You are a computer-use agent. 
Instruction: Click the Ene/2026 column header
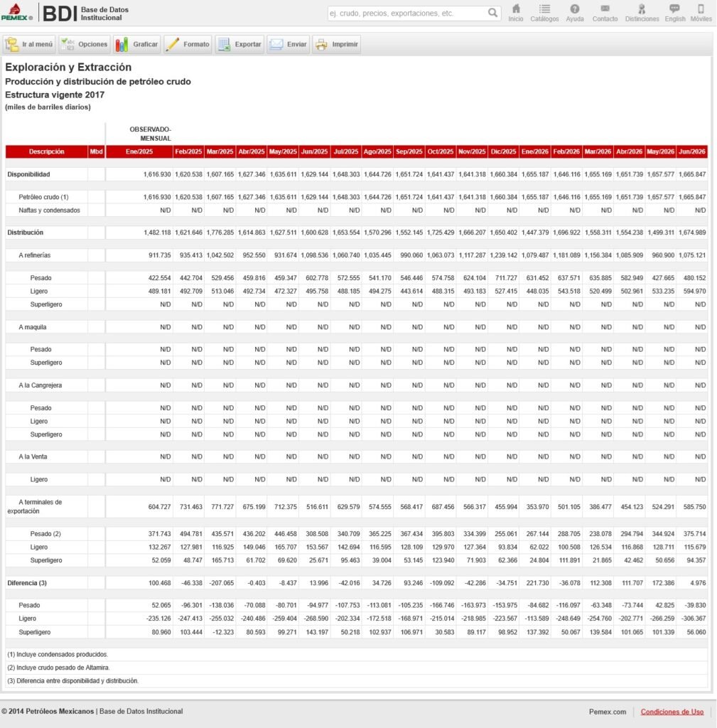tap(535, 151)
